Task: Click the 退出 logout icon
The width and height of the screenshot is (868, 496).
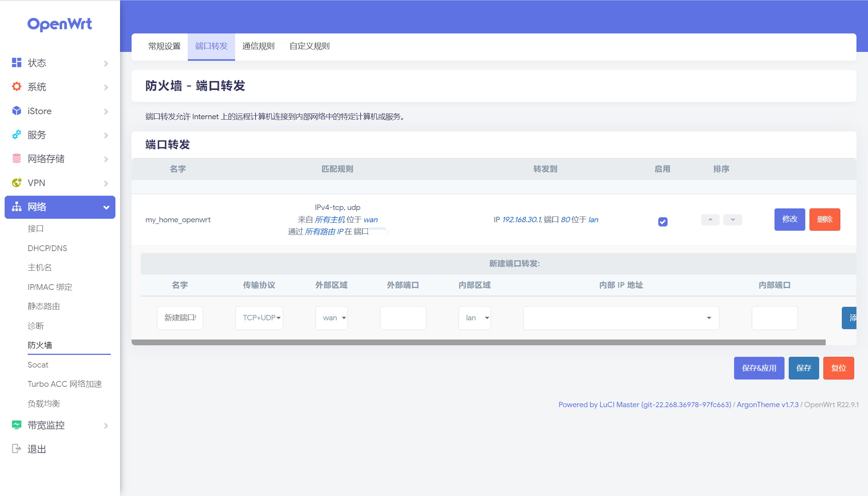Action: 17,449
